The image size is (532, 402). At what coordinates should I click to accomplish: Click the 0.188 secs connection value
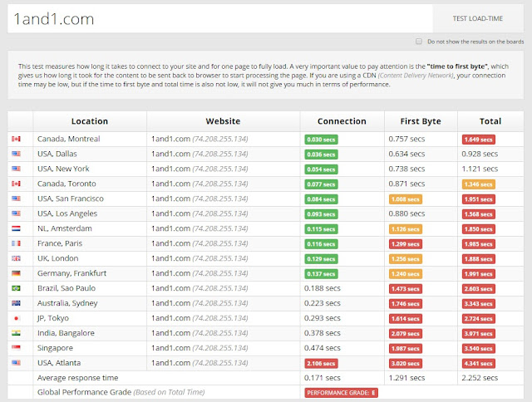(323, 288)
